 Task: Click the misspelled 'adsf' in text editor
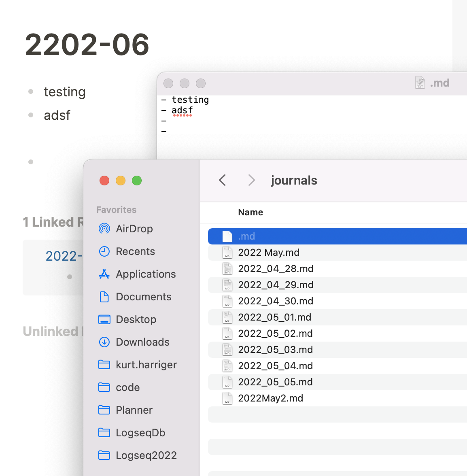[x=182, y=110]
